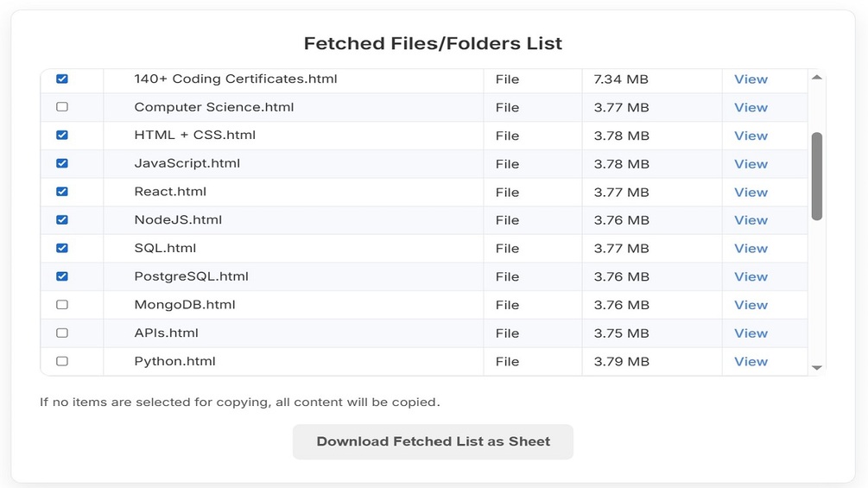This screenshot has height=488, width=868.
Task: Uncheck the 140+ Coding Certificates.html checkbox
Action: 62,79
